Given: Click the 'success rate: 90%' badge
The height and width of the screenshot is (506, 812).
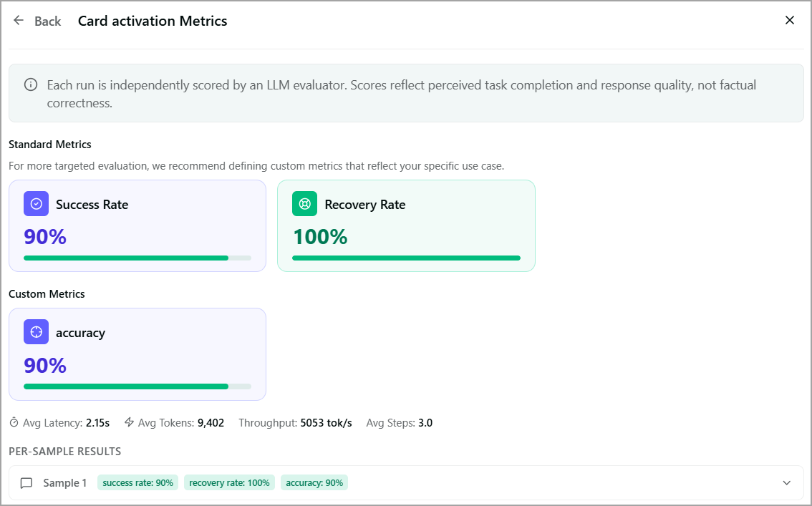Looking at the screenshot, I should [137, 482].
